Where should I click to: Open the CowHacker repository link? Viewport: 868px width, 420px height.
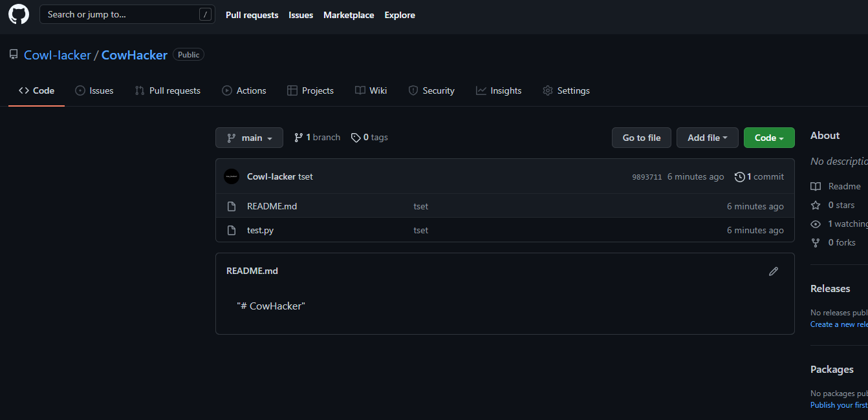click(x=135, y=55)
